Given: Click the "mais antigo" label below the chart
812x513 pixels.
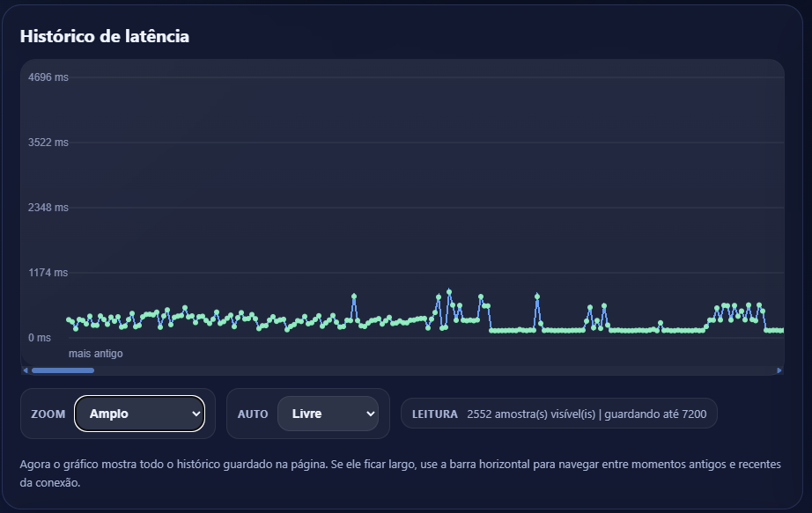Looking at the screenshot, I should (96, 354).
